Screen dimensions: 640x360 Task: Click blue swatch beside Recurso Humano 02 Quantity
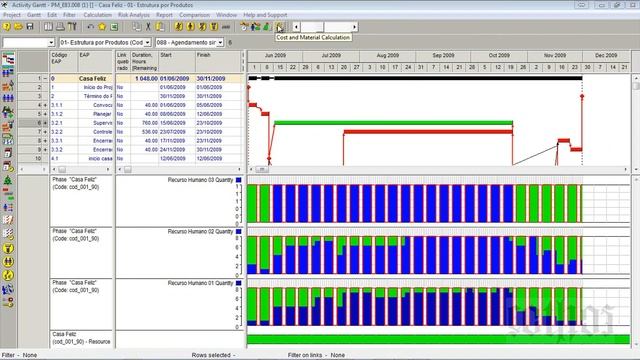click(238, 231)
